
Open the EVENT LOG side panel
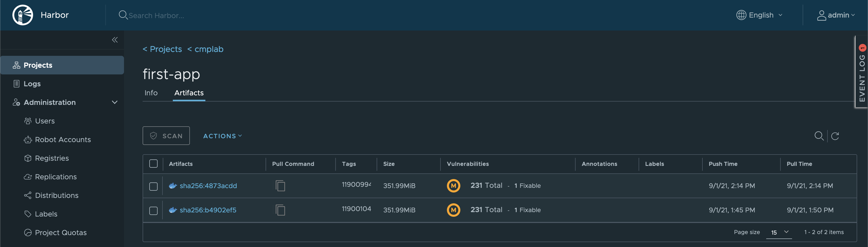[862, 72]
